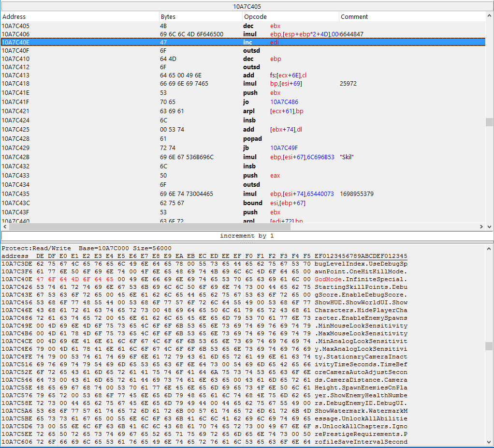Click the hex dump vertical scrollbar thumb
494x448 pixels.
(x=489, y=346)
